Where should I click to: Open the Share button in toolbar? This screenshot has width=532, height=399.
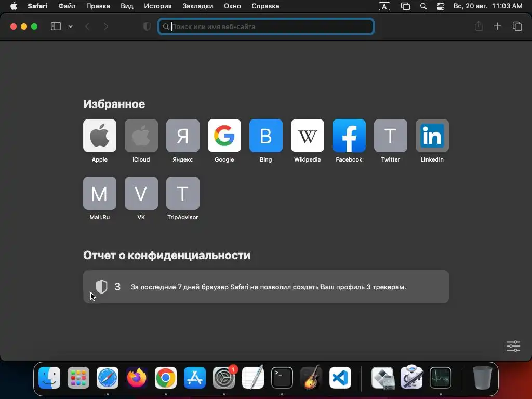click(x=478, y=26)
